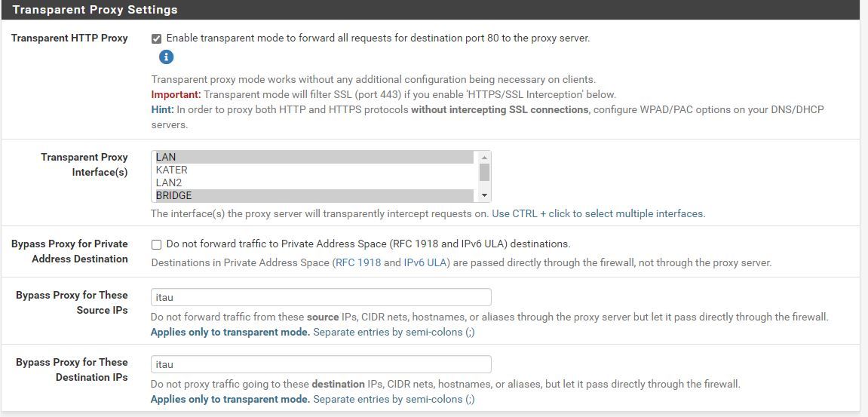
Task: Click 'Separate entries by semi-colons' under Destination IPs
Action: coord(394,399)
